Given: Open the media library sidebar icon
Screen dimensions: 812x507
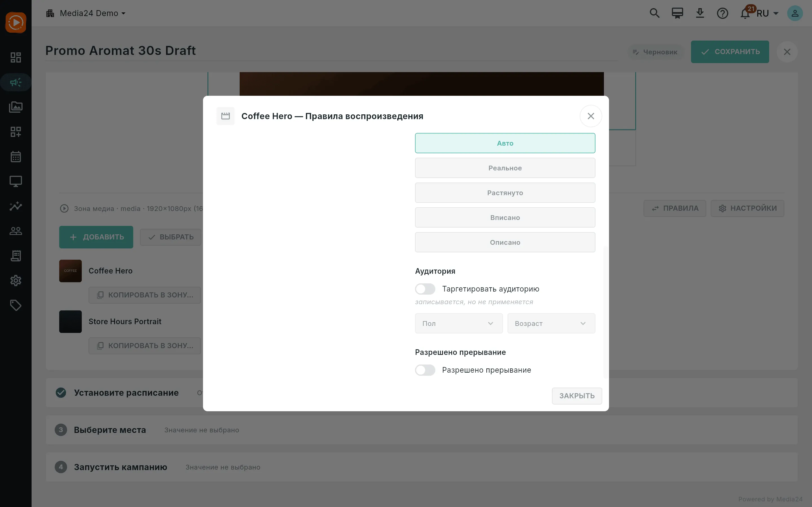Looking at the screenshot, I should click(x=16, y=107).
